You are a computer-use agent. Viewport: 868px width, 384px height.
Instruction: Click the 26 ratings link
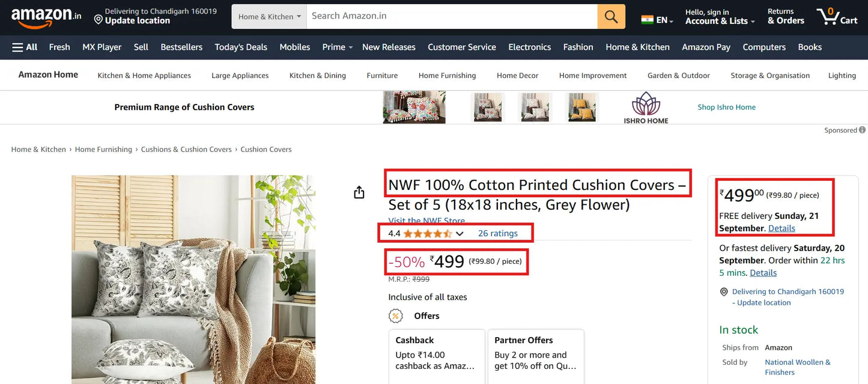tap(499, 233)
